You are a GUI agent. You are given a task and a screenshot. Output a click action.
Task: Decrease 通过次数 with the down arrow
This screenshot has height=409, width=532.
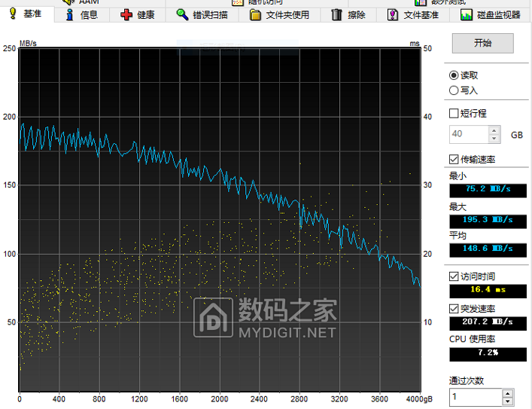tap(508, 402)
